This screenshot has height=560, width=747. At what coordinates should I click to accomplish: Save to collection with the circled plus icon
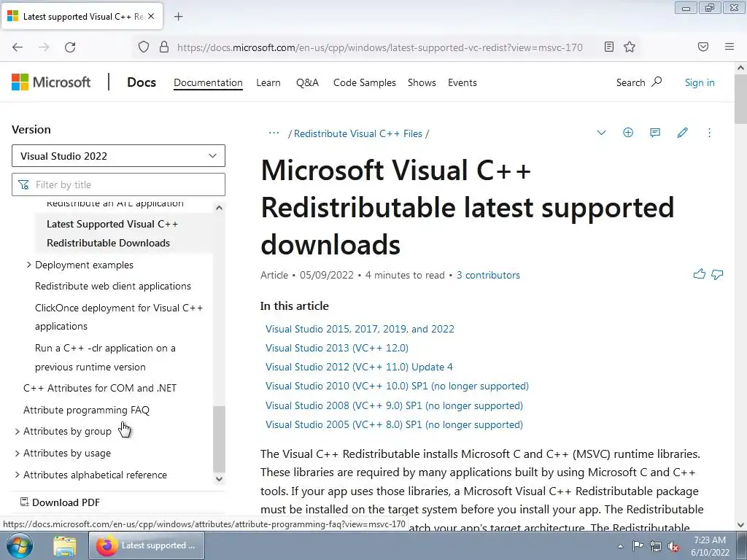(x=628, y=133)
